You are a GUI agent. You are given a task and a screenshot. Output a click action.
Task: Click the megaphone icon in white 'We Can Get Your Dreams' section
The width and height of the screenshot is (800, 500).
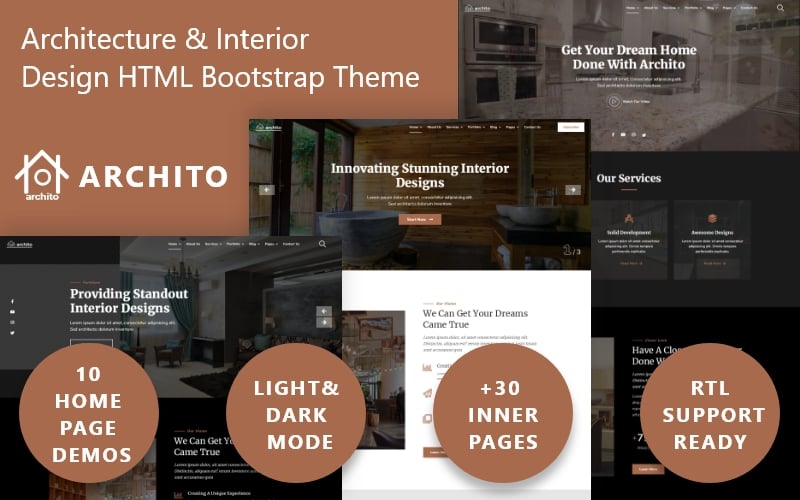(x=427, y=393)
